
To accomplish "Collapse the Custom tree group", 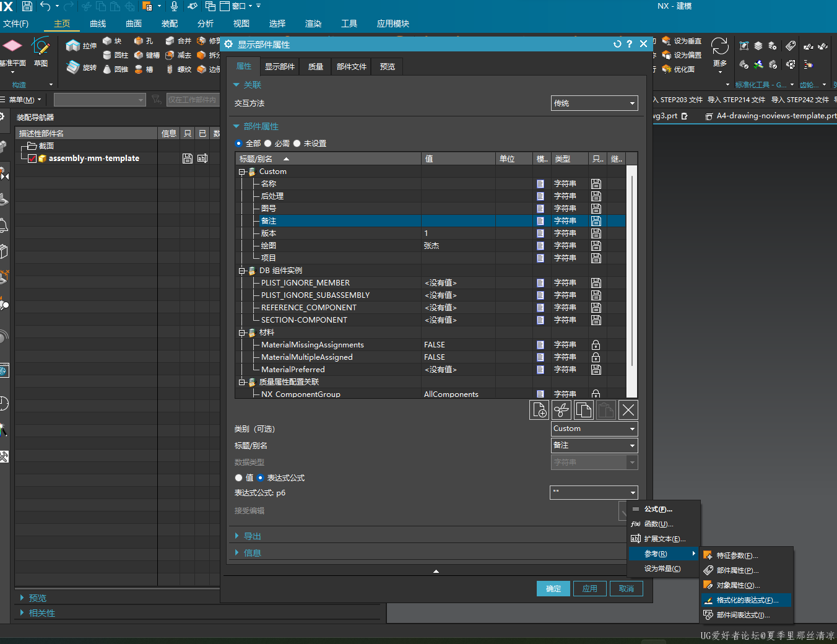I will tap(242, 172).
